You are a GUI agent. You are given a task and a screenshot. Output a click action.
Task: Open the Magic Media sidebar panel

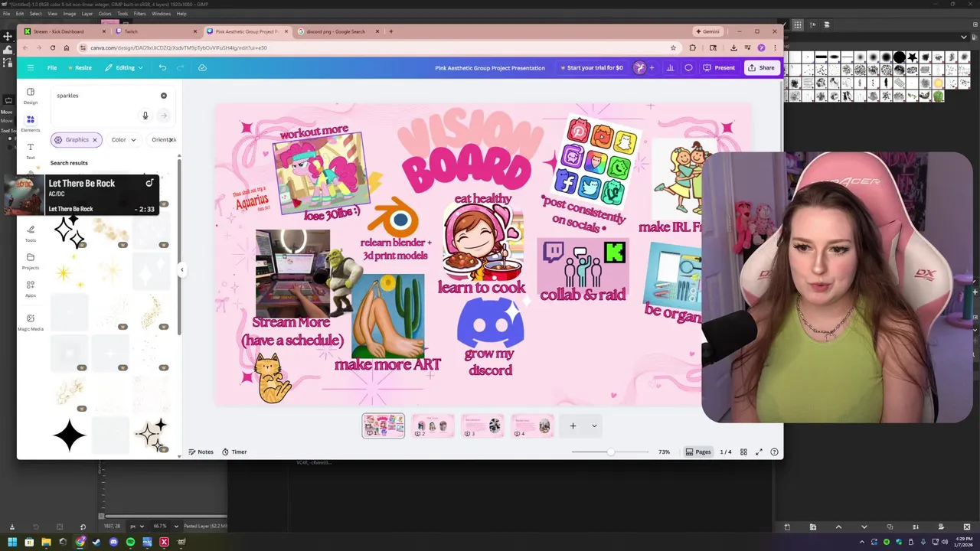click(x=31, y=322)
